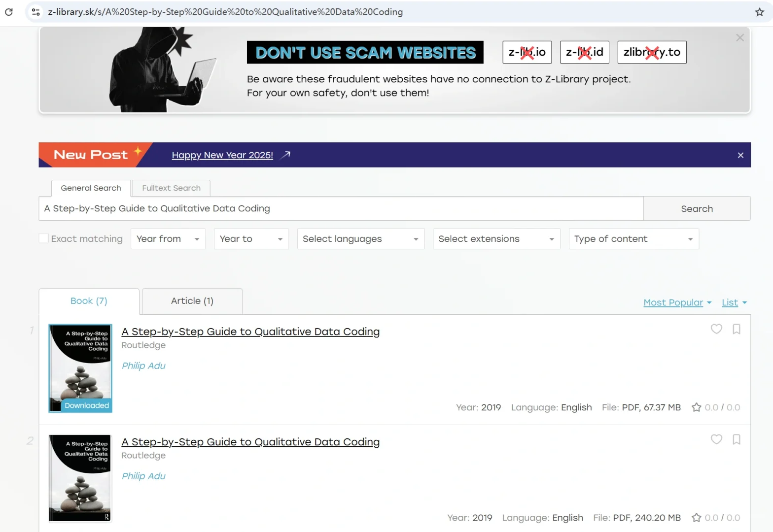Focus the book search input field

[341, 208]
